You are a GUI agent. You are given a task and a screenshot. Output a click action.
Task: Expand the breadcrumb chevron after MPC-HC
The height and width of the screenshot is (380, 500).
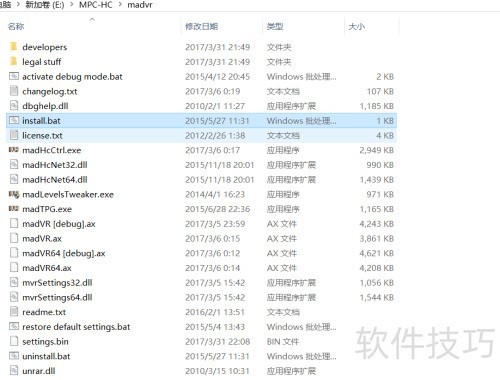(x=120, y=5)
